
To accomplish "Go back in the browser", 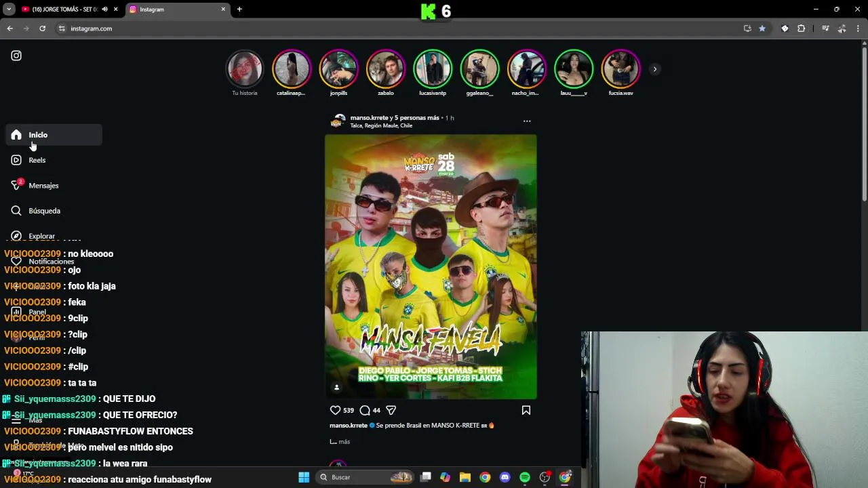I will click(x=10, y=28).
